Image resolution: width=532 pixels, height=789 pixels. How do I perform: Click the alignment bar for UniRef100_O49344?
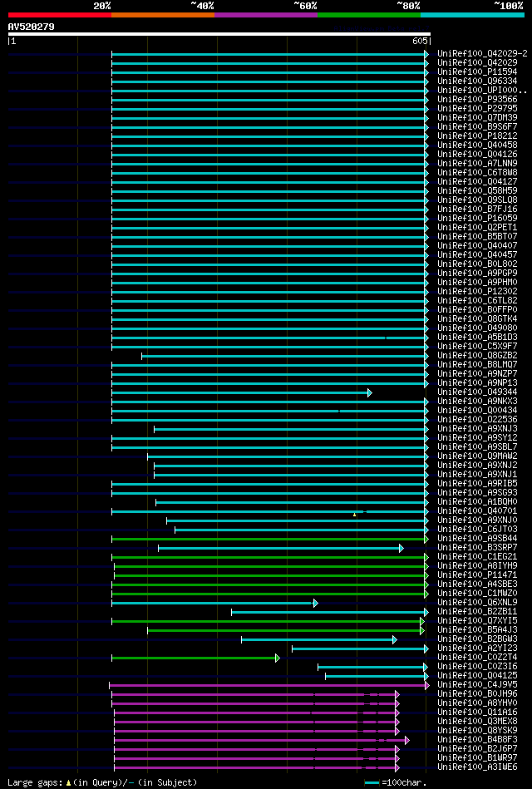coord(242,392)
